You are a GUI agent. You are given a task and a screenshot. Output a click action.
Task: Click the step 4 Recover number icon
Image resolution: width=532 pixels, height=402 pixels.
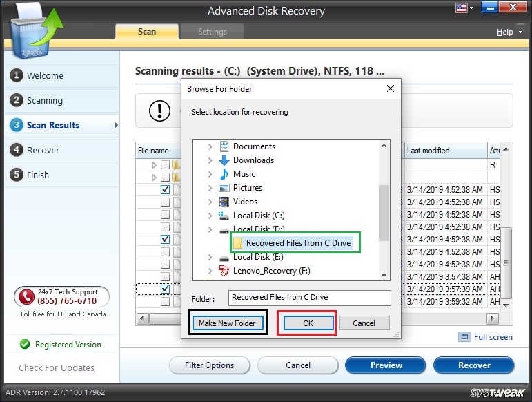click(x=17, y=150)
